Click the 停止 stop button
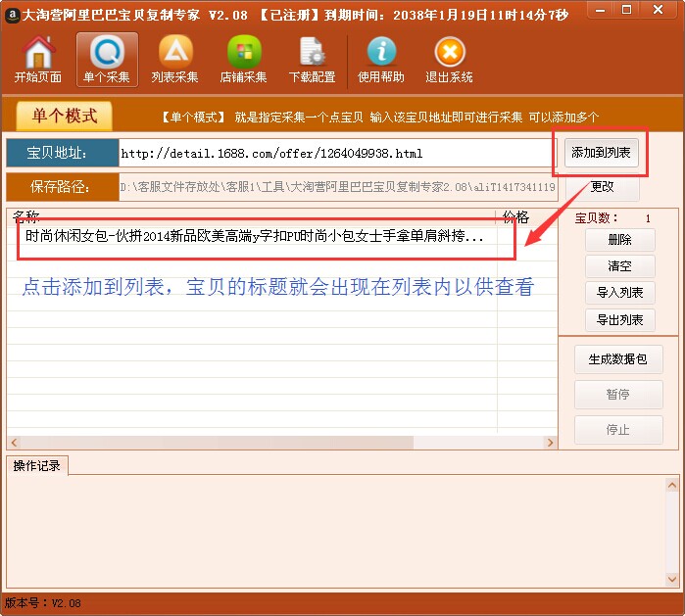The height and width of the screenshot is (616, 685). (x=618, y=430)
